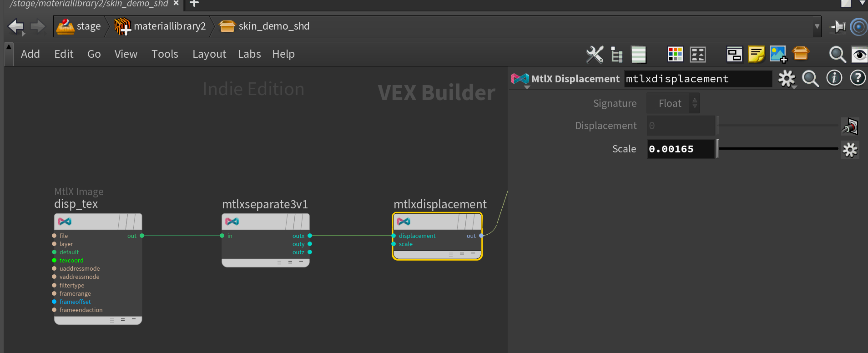
Task: Click the skin_demo_shd path icon
Action: click(227, 26)
